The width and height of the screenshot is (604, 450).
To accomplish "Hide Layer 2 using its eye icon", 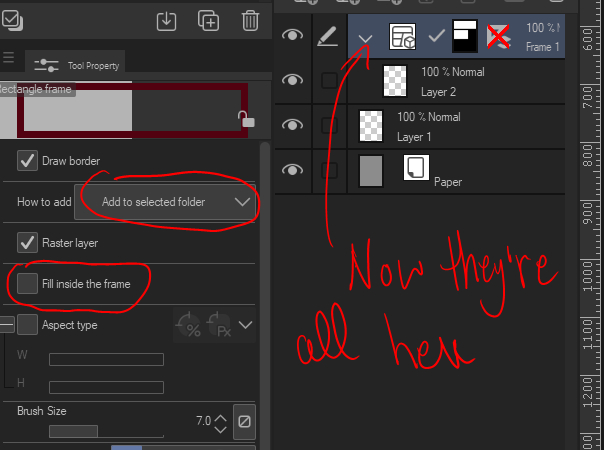I will tap(292, 80).
